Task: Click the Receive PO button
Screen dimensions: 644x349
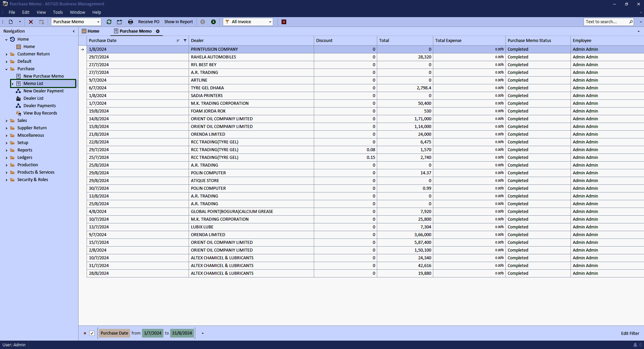Action: point(149,22)
